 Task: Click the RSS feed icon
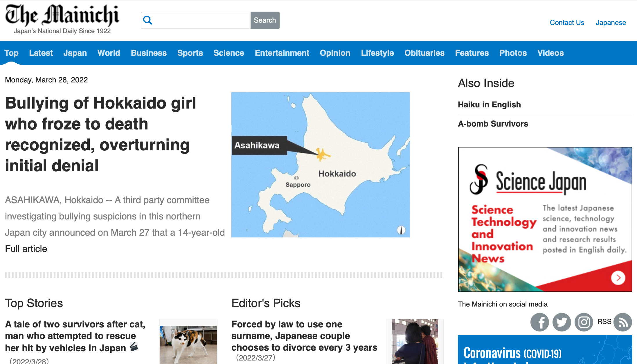tap(623, 322)
